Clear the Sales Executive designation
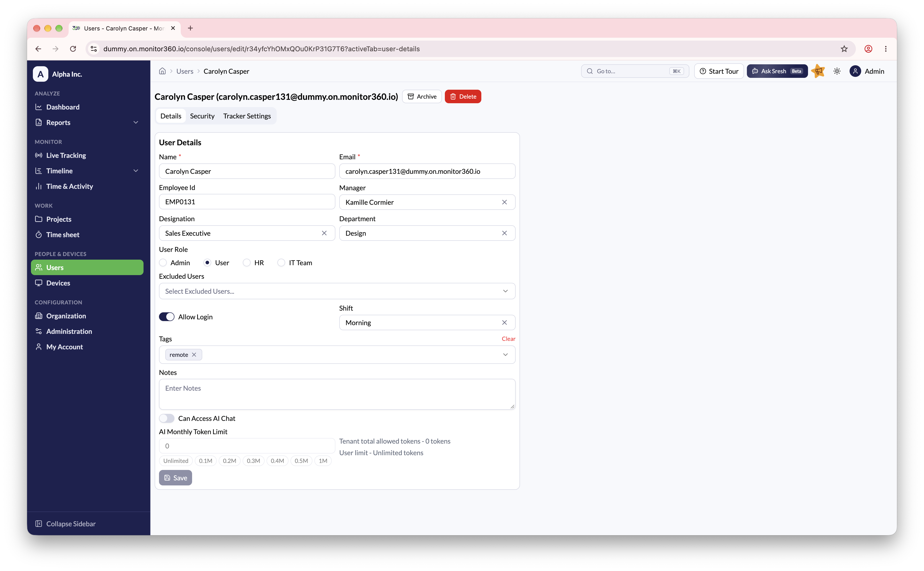This screenshot has width=924, height=571. (x=324, y=233)
